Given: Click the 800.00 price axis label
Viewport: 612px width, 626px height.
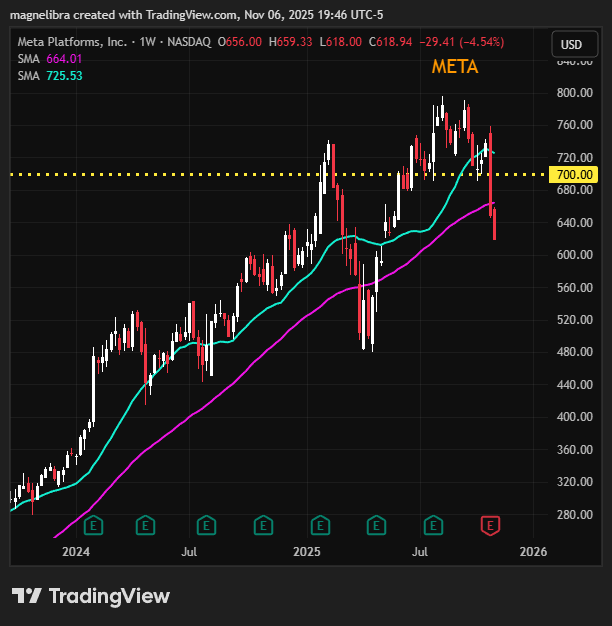Looking at the screenshot, I should click(x=574, y=93).
